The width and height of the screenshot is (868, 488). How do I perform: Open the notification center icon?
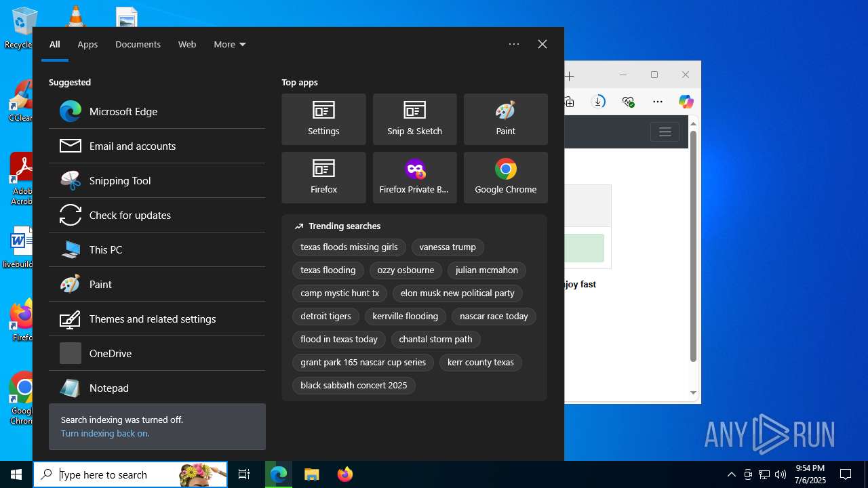[846, 474]
